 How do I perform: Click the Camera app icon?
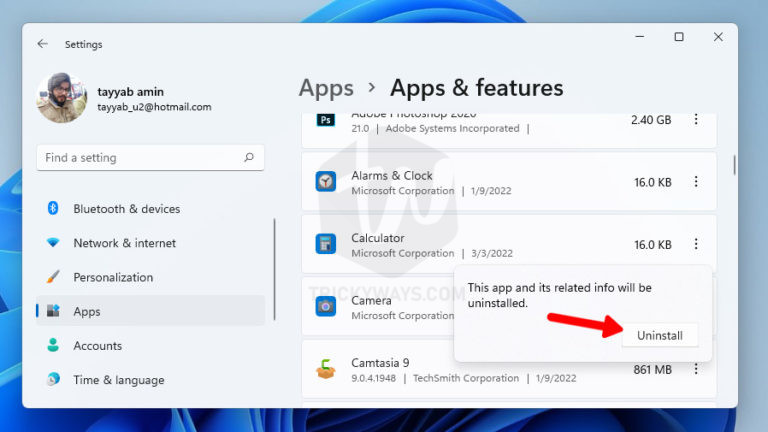[326, 307]
